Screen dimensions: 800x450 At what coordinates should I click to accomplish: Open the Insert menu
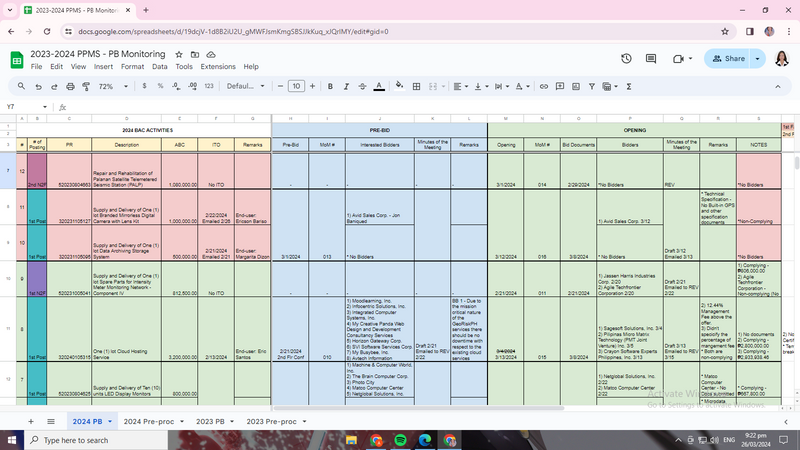(103, 67)
